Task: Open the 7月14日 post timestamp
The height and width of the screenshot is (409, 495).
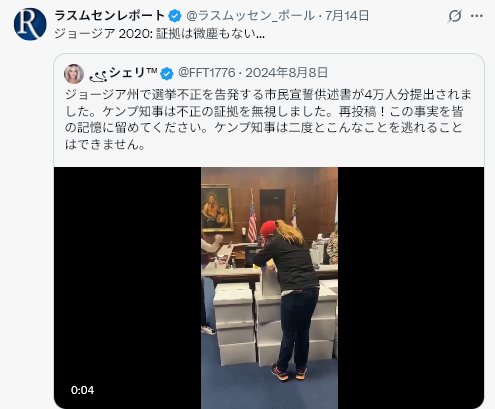Action: (x=347, y=16)
